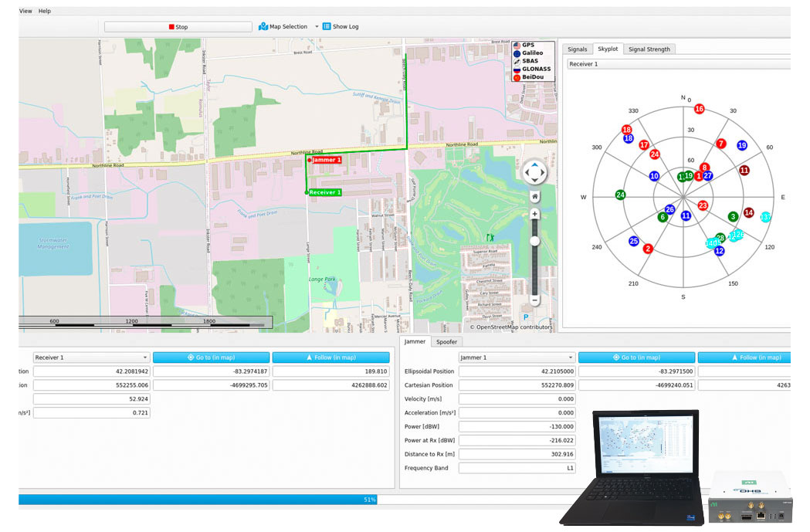Viewport: 810px width, 532px height.
Task: Click the jammer Power [dBW] input field
Action: tap(516, 426)
